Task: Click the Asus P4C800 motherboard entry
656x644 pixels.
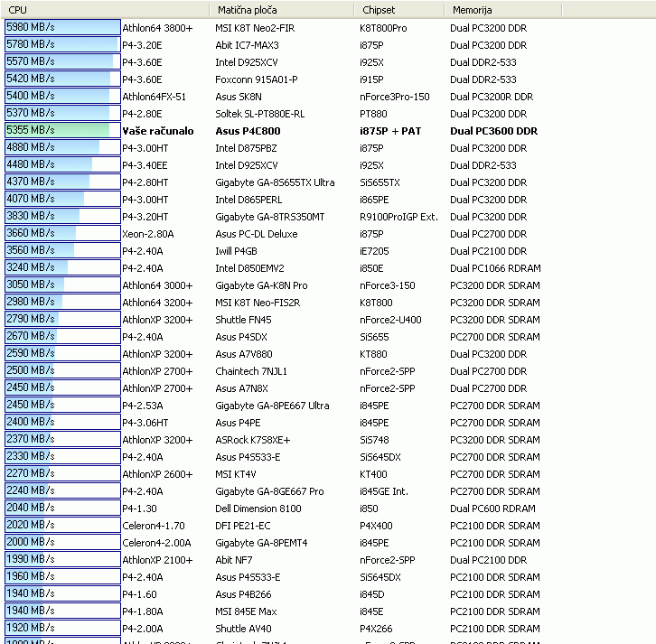Action: click(248, 131)
